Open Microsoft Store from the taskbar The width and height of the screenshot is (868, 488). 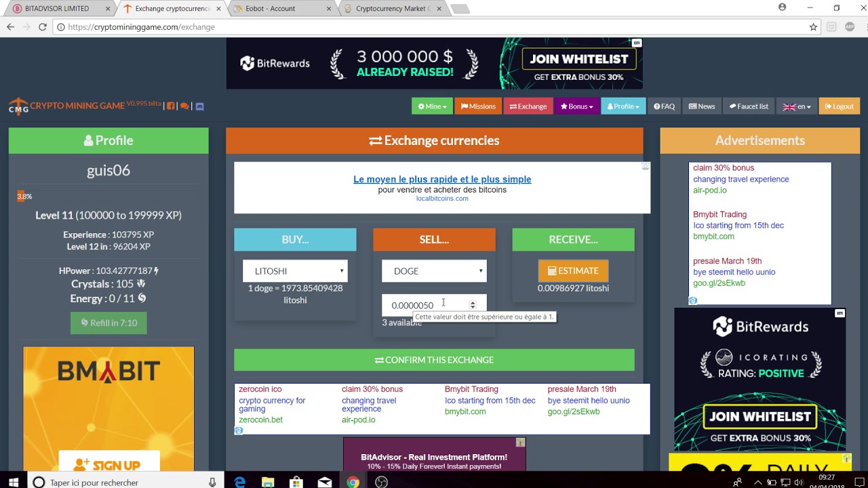click(296, 482)
